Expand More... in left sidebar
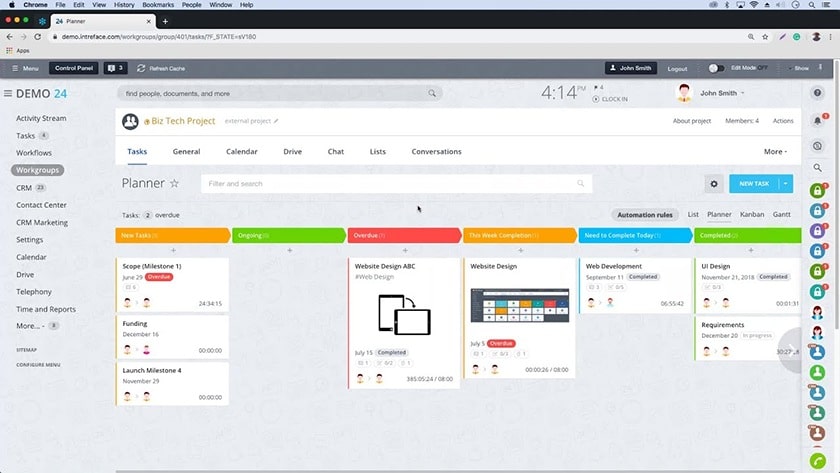Image resolution: width=840 pixels, height=473 pixels. tap(31, 326)
